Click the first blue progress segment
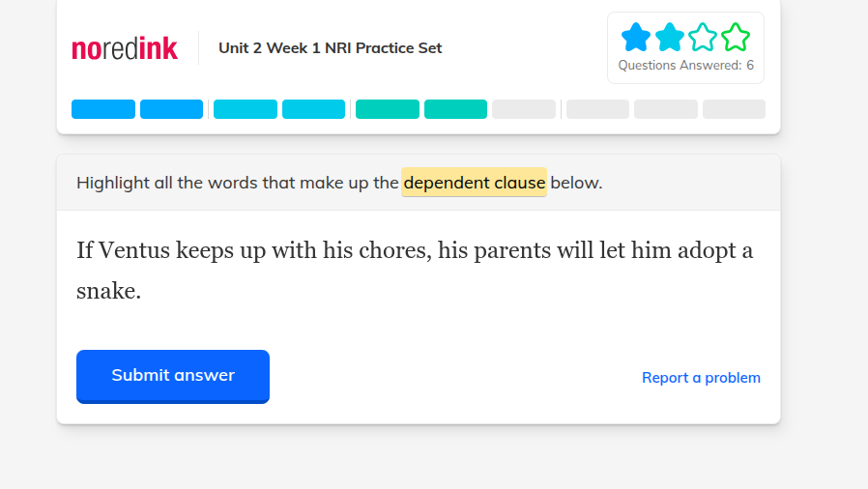This screenshot has height=489, width=868. (x=103, y=109)
